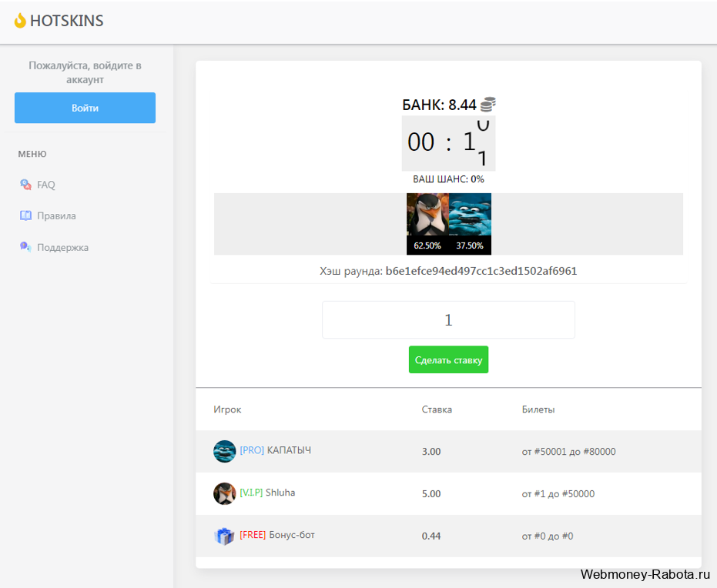Click КАПАТЫЧ's round avatar in the table

(225, 452)
